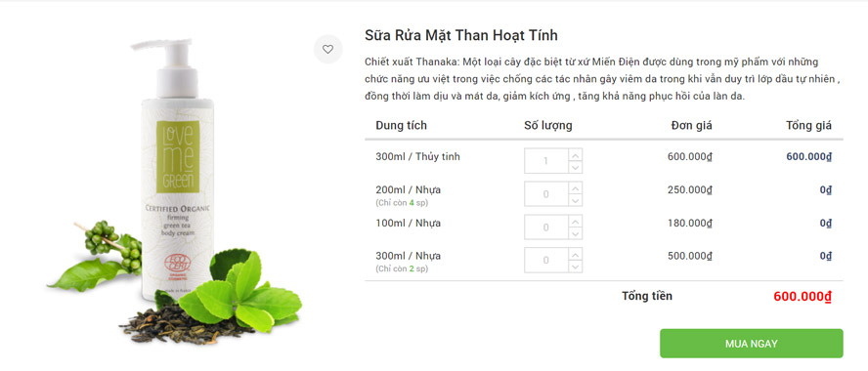Focus quantity field for 300ml / Thủy tinh
868x371 pixels.
tap(546, 161)
